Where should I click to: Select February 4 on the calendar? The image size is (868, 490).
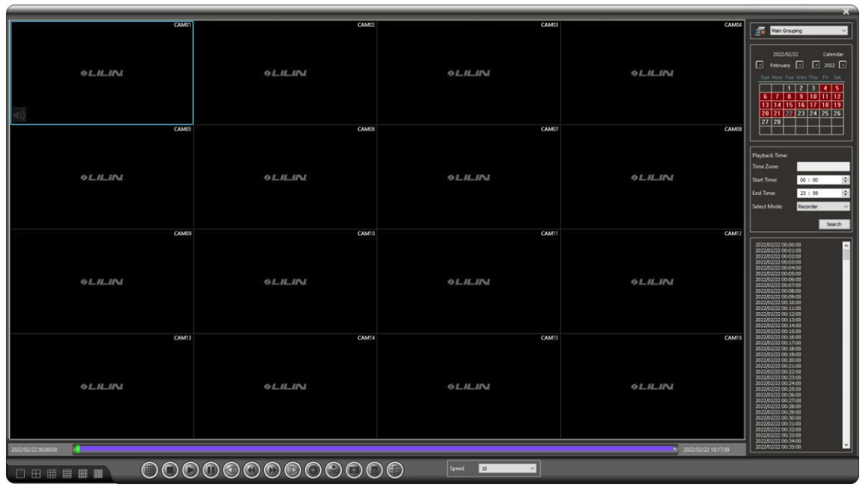(x=825, y=88)
